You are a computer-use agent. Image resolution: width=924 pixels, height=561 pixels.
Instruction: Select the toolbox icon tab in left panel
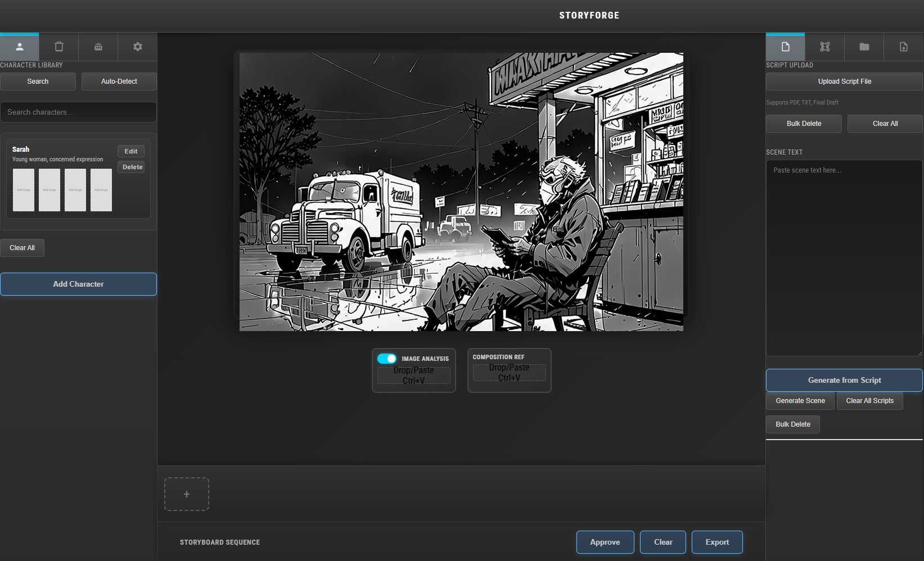[x=98, y=47]
